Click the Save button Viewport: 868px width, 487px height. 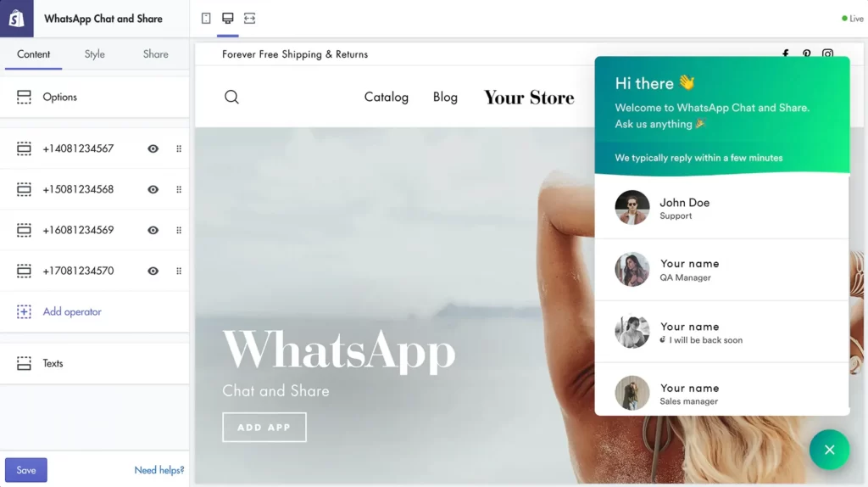(26, 470)
